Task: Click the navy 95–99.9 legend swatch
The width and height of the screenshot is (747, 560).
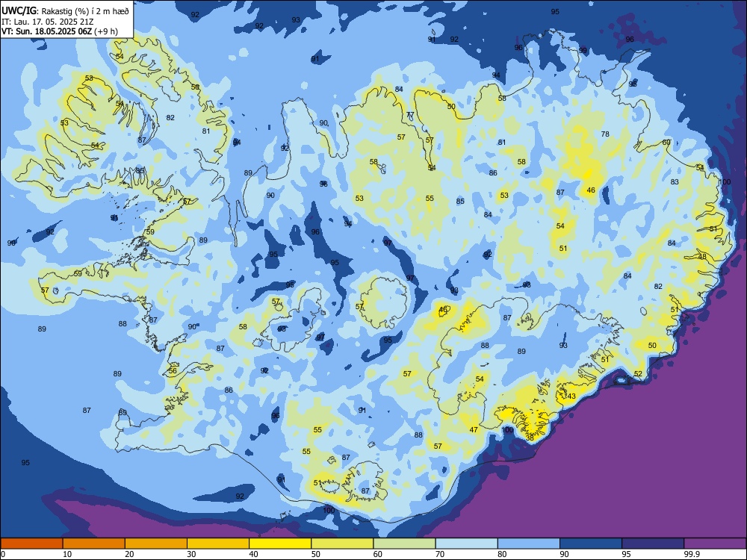Action: 653,544
